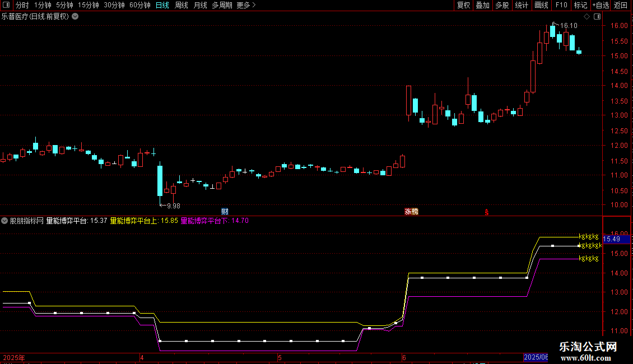Click the red S marker below chart
The image size is (633, 364).
487,212
